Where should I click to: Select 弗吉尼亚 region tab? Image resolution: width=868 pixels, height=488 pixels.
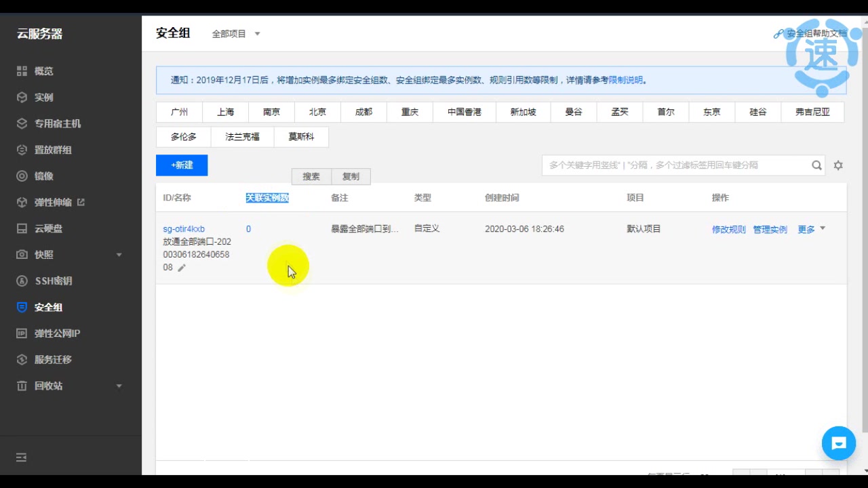point(812,113)
